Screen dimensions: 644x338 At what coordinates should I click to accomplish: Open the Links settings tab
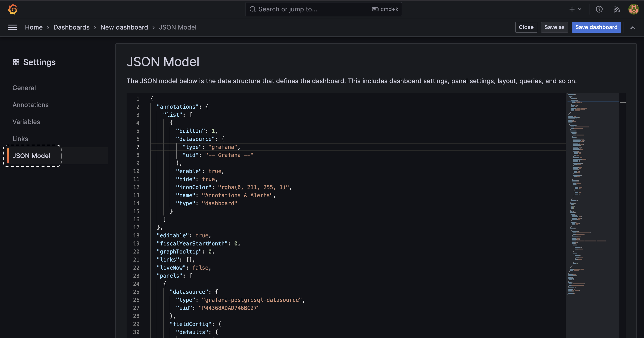20,139
